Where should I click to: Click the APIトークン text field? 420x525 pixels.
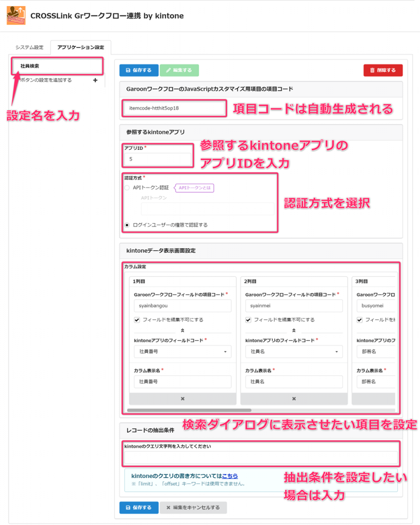click(208, 209)
